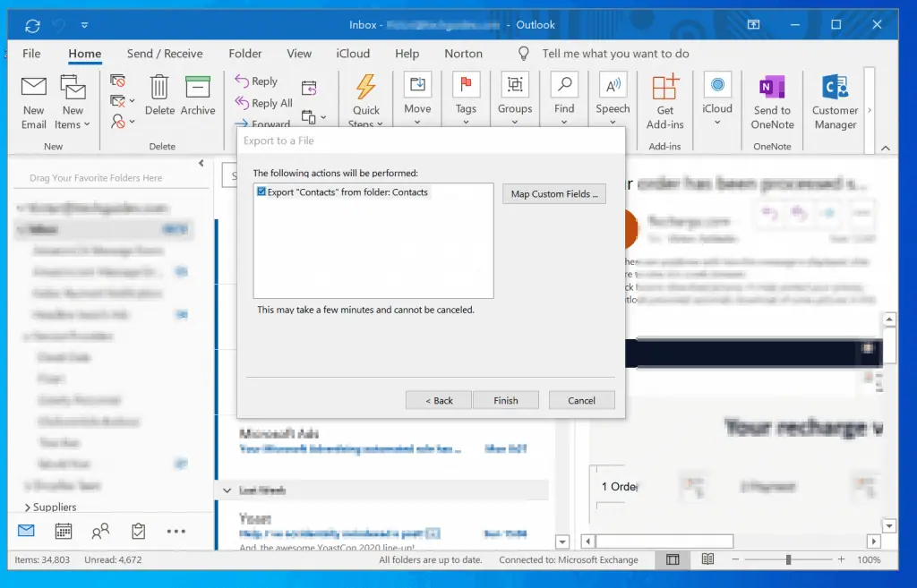Viewport: 917px width, 588px height.
Task: Open the Junk dropdown
Action: 122,121
